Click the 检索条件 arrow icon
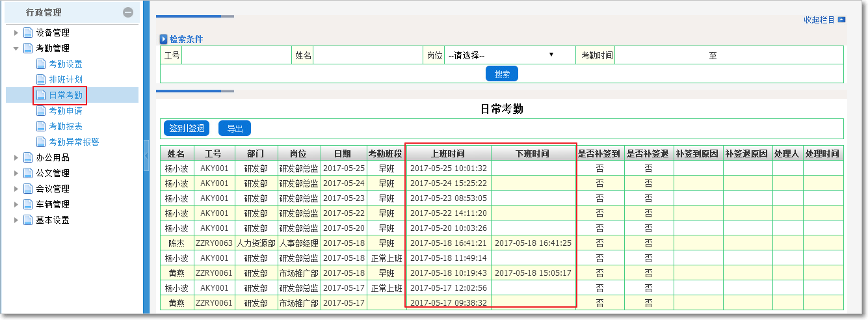This screenshot has width=868, height=320. [x=164, y=40]
